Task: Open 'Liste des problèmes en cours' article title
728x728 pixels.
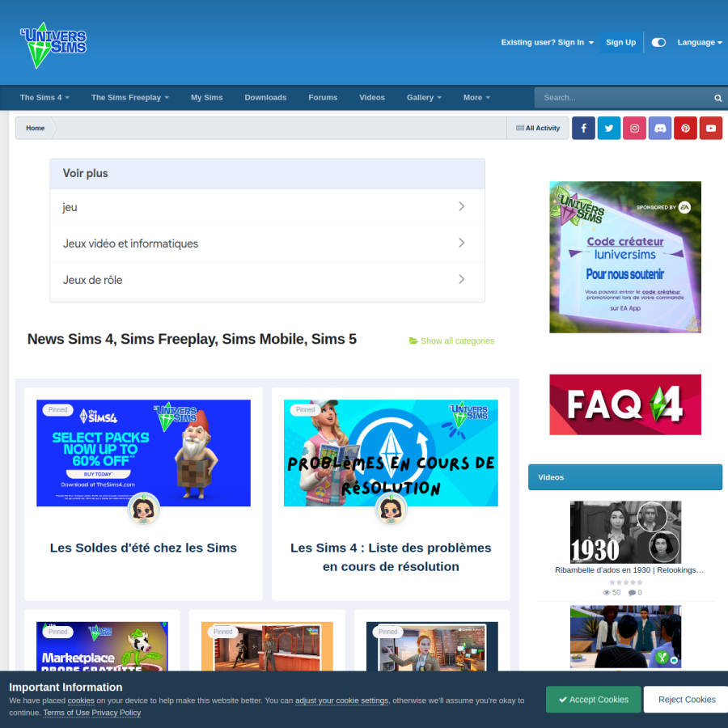Action: [391, 557]
